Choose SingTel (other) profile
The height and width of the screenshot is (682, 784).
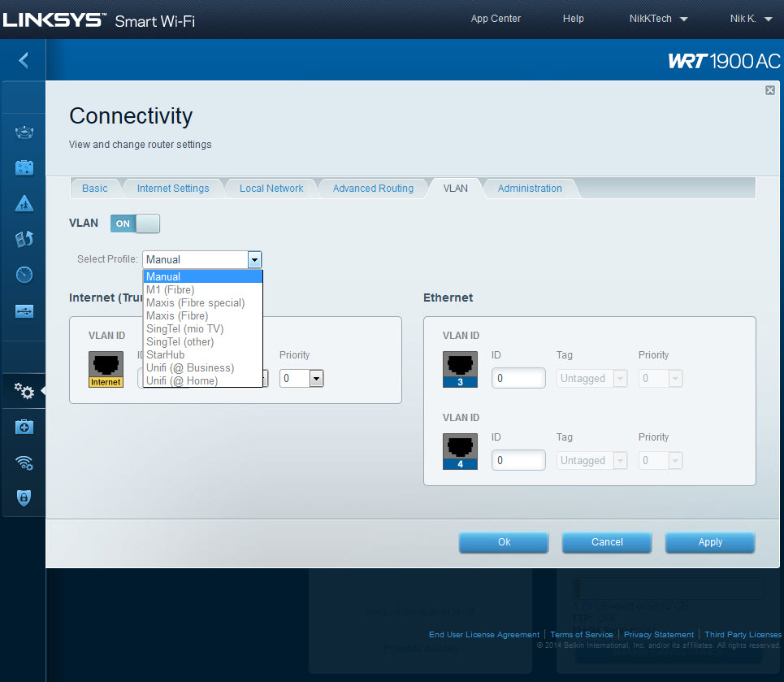pos(203,341)
